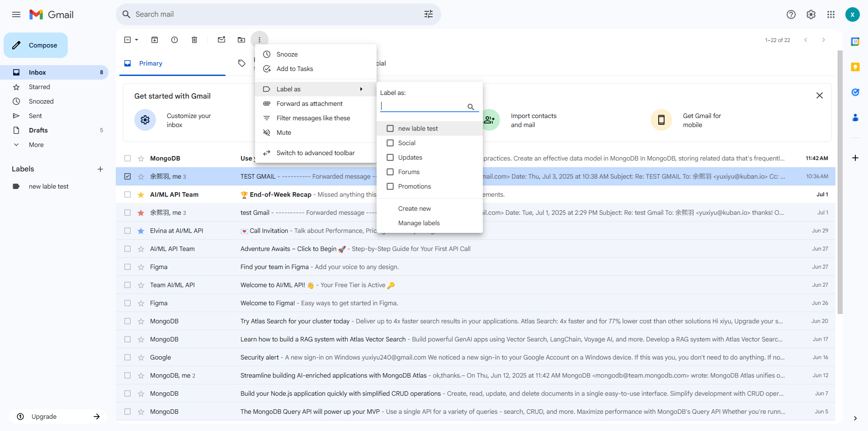This screenshot has height=431, width=868.
Task: Open Google Calendar side panel icon
Action: [855, 42]
